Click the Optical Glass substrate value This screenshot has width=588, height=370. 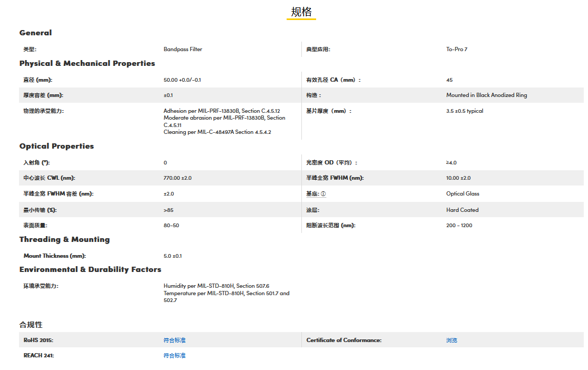tap(463, 194)
